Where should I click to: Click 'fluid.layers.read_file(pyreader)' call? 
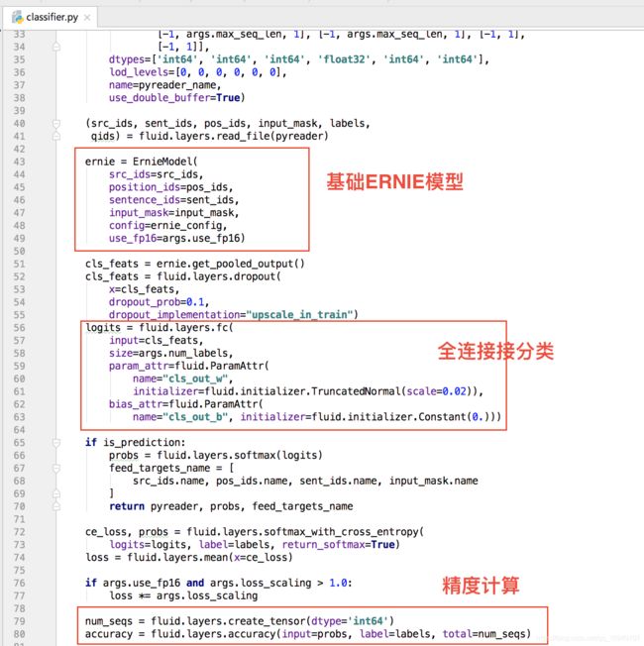(x=234, y=136)
